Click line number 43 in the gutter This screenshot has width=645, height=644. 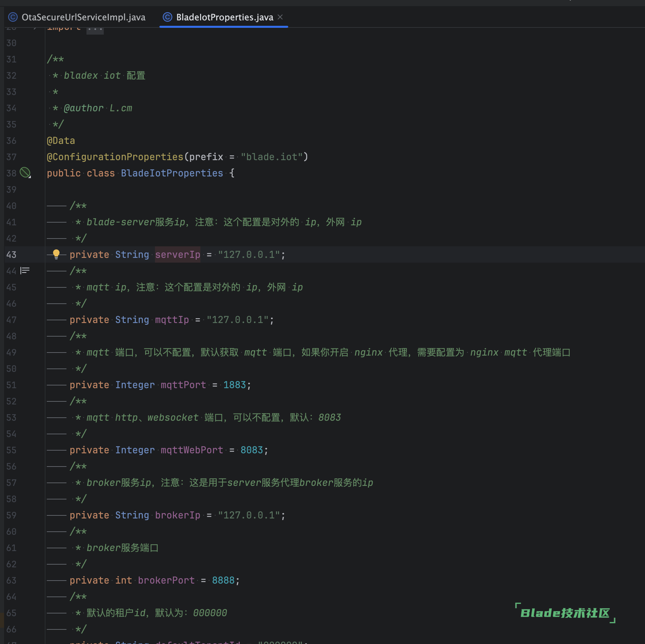pyautogui.click(x=11, y=254)
